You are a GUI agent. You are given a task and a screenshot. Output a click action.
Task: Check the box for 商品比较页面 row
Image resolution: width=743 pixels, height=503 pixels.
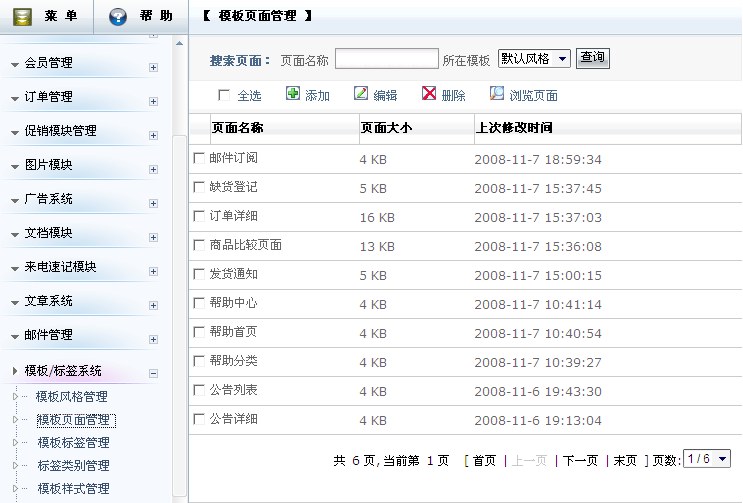[x=199, y=245]
